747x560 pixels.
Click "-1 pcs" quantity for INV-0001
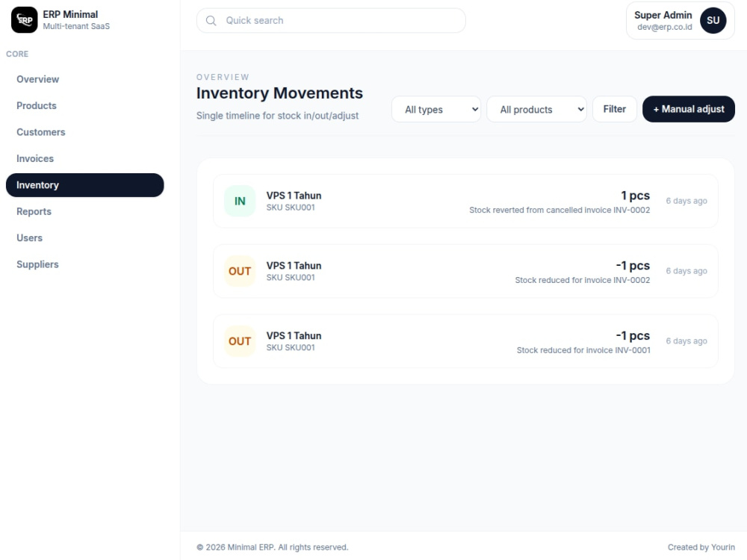[633, 336]
